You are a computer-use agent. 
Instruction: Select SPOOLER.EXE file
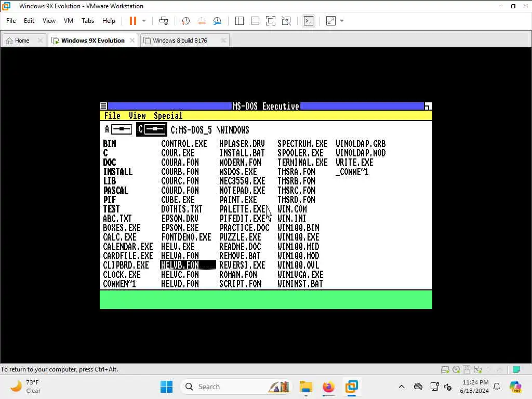tap(301, 153)
